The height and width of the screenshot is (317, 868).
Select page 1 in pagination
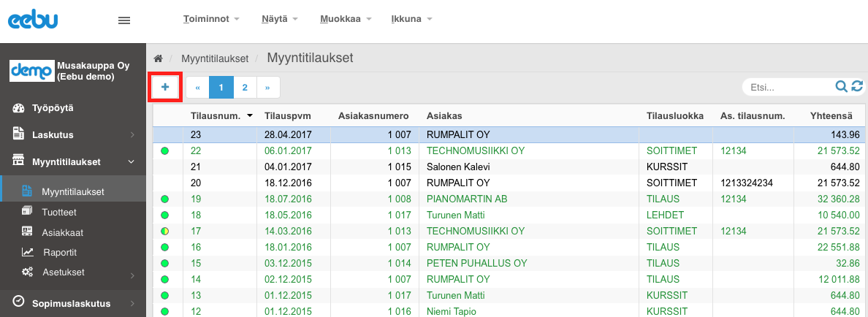221,88
